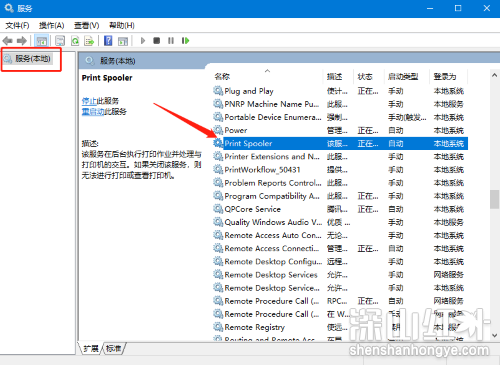The width and height of the screenshot is (500, 365).
Task: Click the Back arrow in the toolbar
Action: [7, 41]
